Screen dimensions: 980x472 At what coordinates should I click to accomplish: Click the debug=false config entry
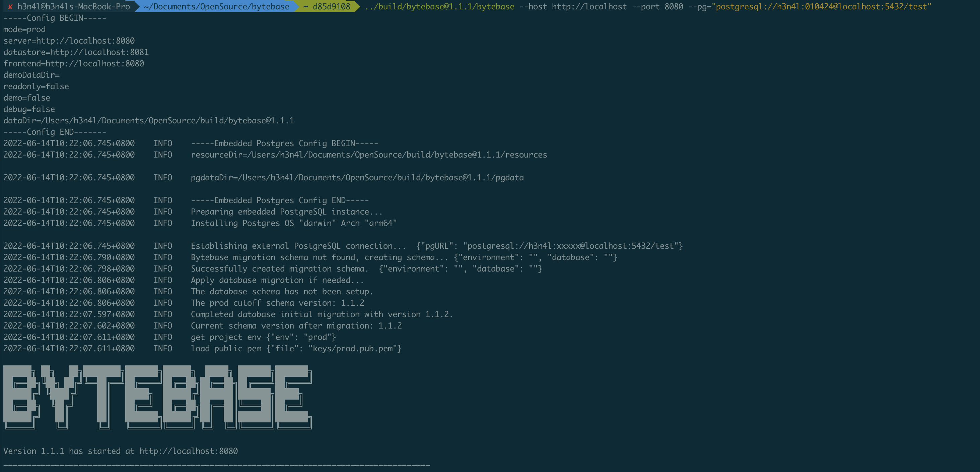pyautogui.click(x=29, y=109)
